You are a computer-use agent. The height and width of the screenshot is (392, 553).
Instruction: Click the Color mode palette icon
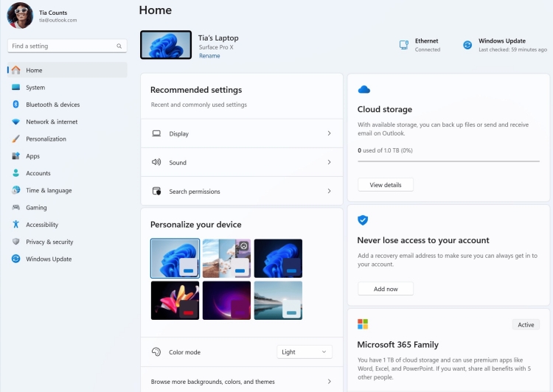point(156,351)
